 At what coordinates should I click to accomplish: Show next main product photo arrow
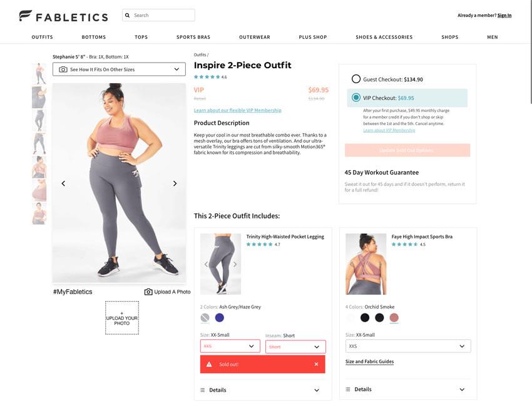point(175,183)
